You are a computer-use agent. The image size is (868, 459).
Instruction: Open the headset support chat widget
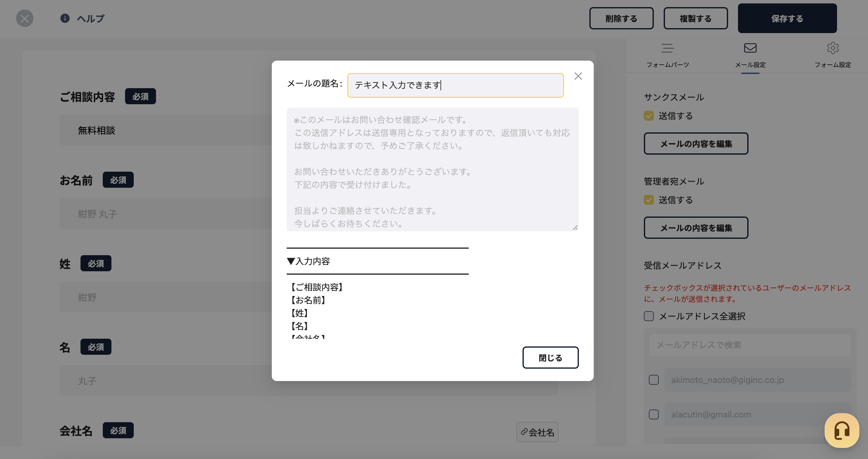click(841, 430)
